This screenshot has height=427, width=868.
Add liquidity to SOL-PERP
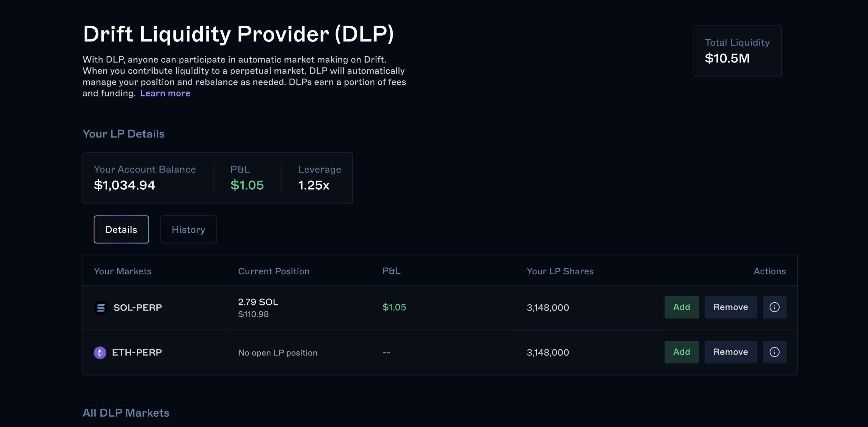pos(682,307)
